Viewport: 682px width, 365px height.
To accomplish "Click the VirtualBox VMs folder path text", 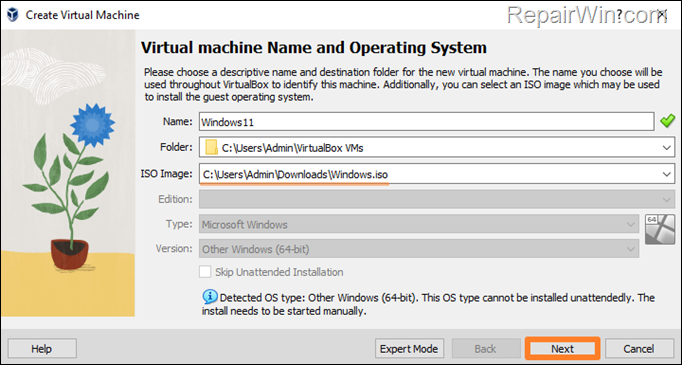I will click(292, 148).
